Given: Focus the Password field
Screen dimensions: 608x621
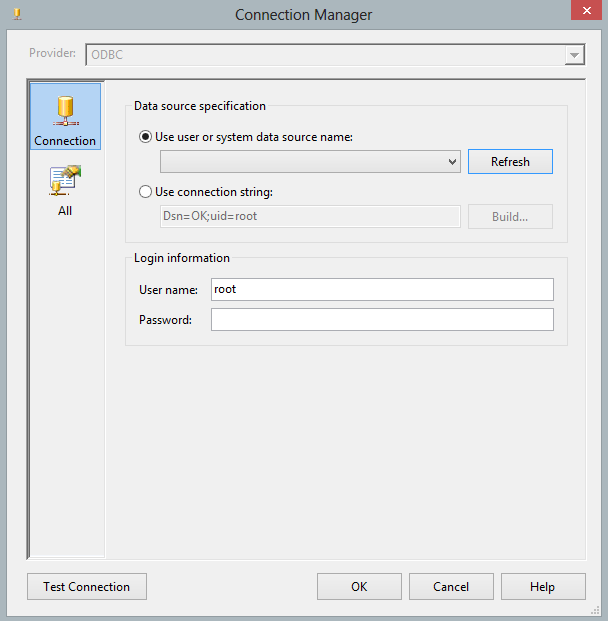Looking at the screenshot, I should (382, 320).
